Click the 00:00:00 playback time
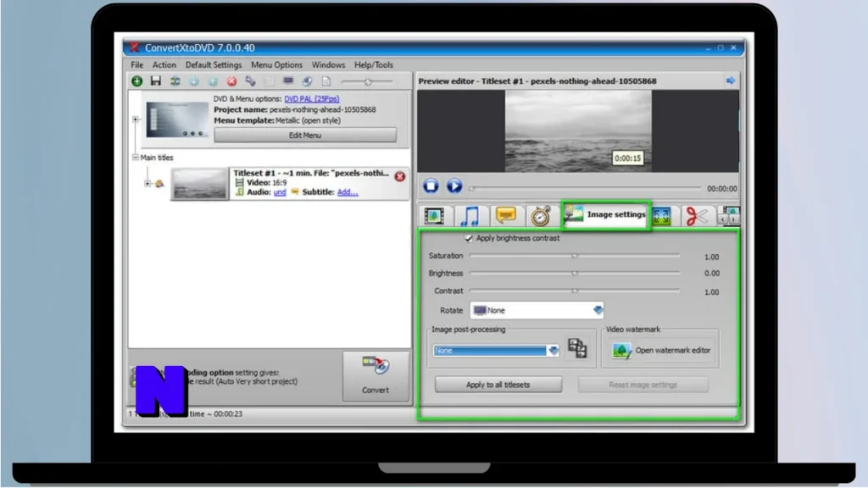Screen dimensions: 868x488 click(x=722, y=189)
